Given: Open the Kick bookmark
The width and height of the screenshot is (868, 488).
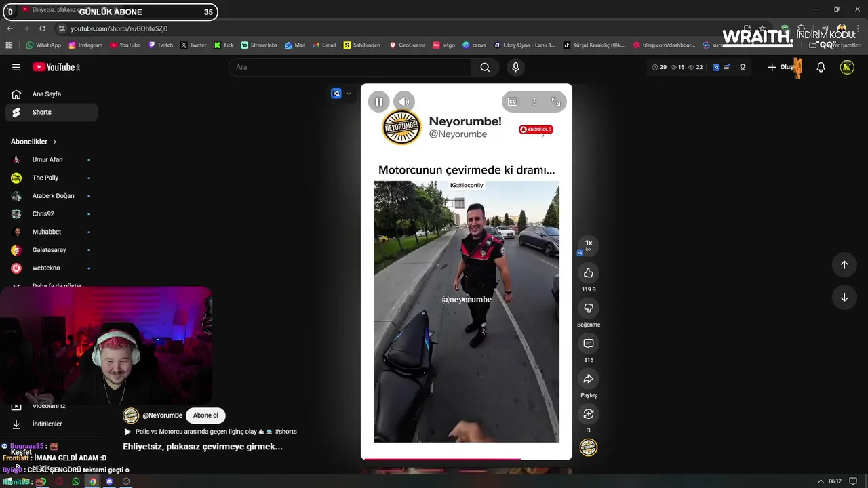Looking at the screenshot, I should (x=224, y=45).
